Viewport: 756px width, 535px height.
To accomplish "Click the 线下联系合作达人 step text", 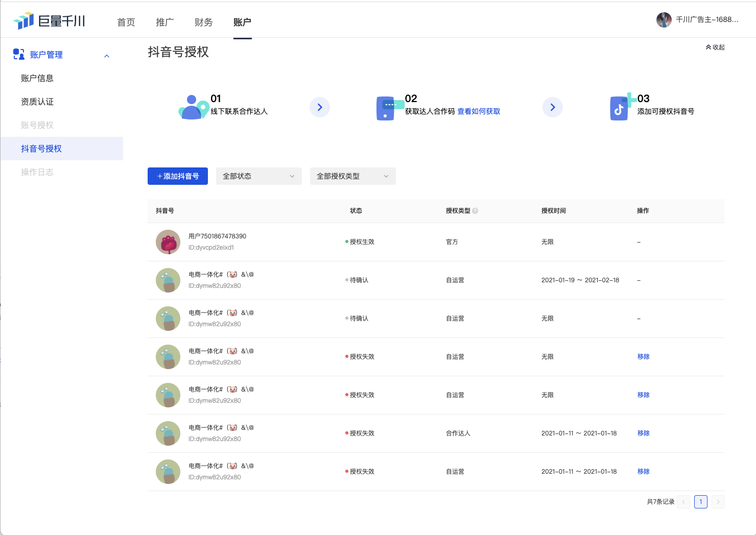I will click(x=240, y=111).
